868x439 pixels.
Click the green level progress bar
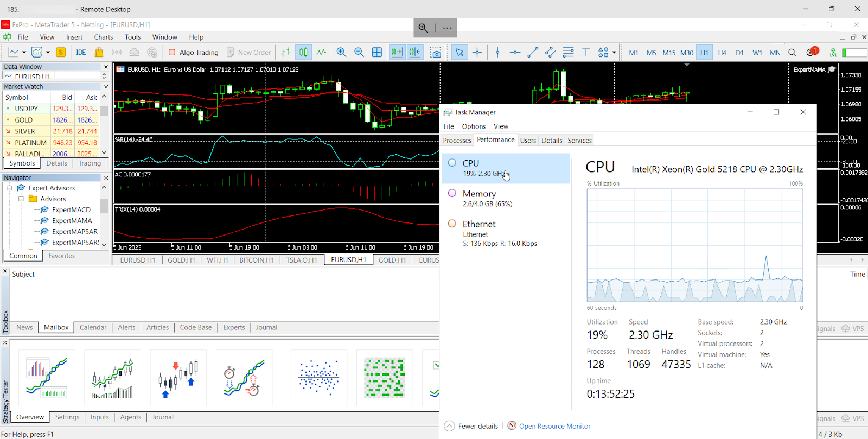(854, 53)
